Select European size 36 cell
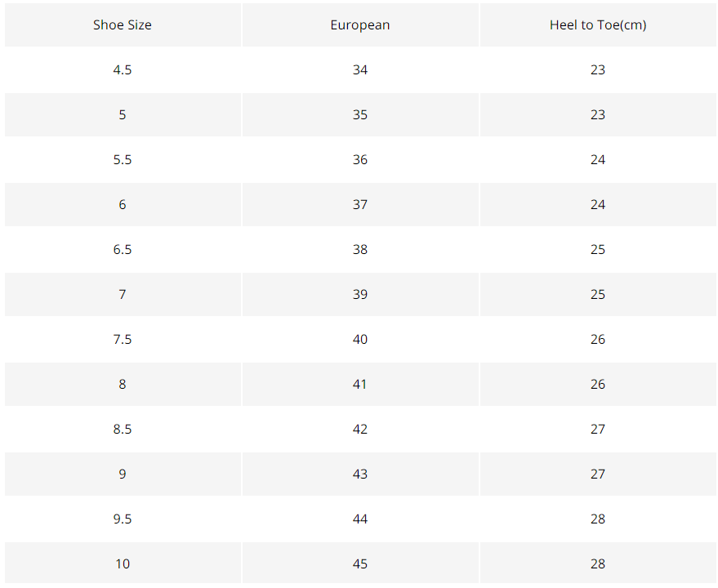Screen dimensions: 718x588 click(360, 159)
